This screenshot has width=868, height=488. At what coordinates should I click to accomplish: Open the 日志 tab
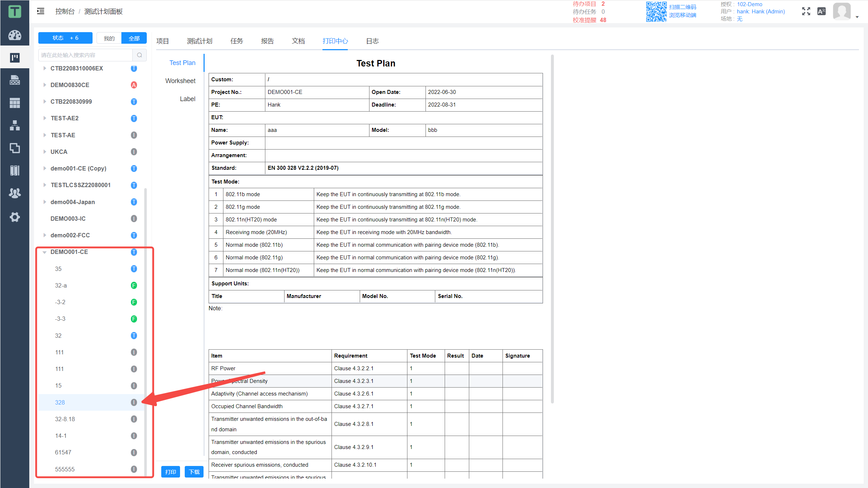tap(372, 41)
